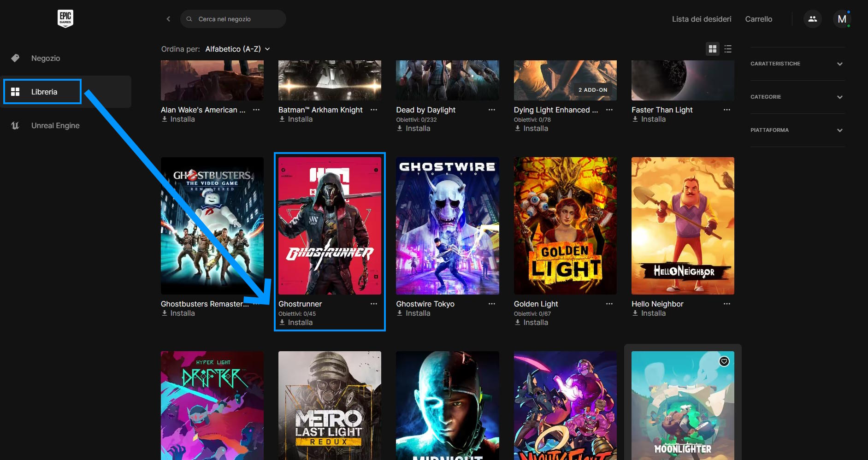Click the magnifier icon in search bar
Image resolution: width=868 pixels, height=460 pixels.
pyautogui.click(x=189, y=19)
